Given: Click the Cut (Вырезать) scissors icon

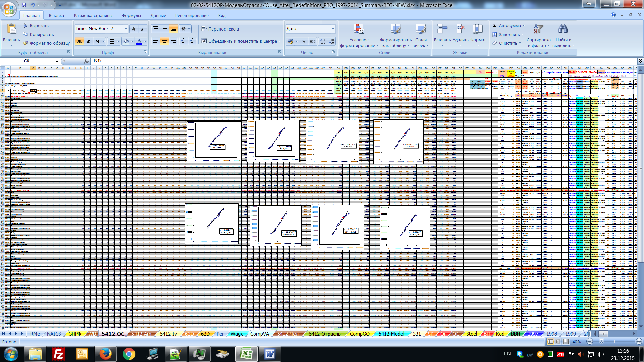Looking at the screenshot, I should (25, 26).
